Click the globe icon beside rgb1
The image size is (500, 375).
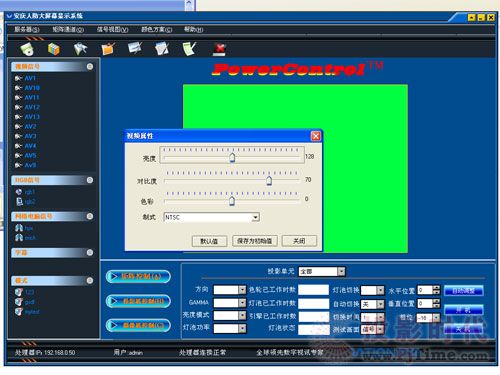[19, 192]
